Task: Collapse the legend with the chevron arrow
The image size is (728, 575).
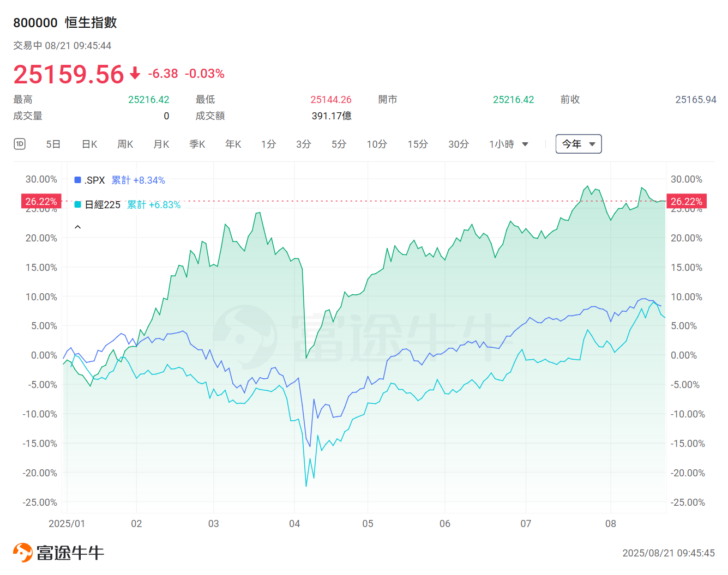Action: [77, 226]
